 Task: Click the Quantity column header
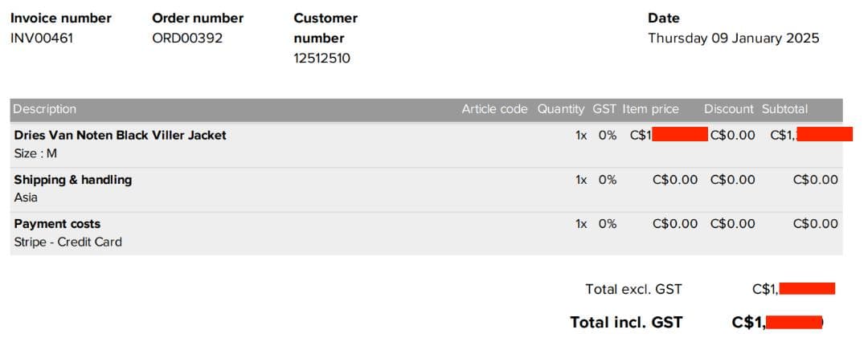[561, 109]
